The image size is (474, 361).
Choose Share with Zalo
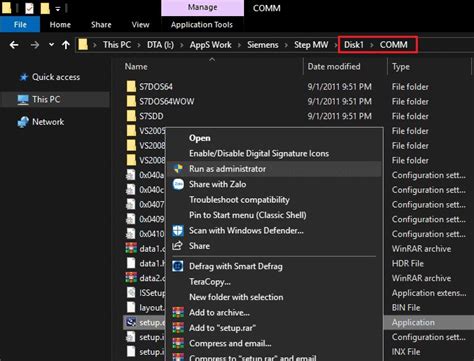point(217,184)
